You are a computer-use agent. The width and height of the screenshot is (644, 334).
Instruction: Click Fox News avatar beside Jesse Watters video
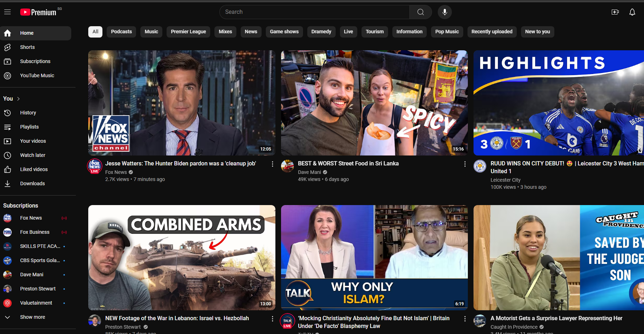(x=95, y=166)
